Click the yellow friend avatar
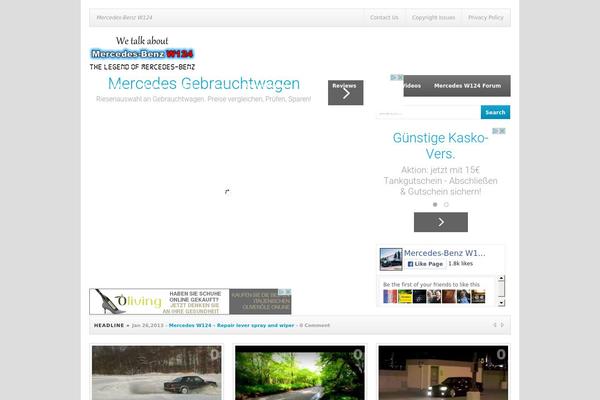 tap(405, 297)
